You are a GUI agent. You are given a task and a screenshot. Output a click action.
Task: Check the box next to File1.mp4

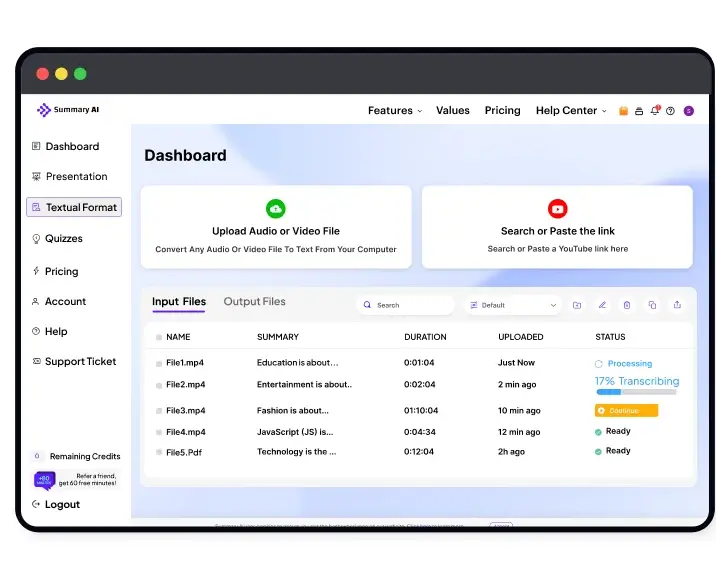pyautogui.click(x=159, y=363)
